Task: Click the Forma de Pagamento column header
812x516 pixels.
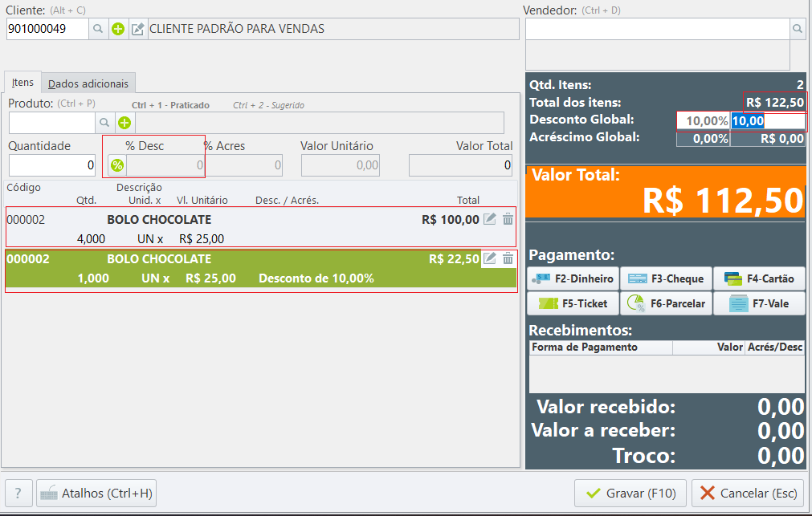Action: pyautogui.click(x=601, y=347)
